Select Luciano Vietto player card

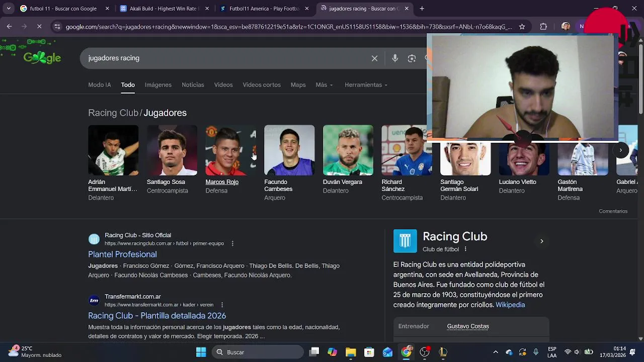click(x=524, y=168)
